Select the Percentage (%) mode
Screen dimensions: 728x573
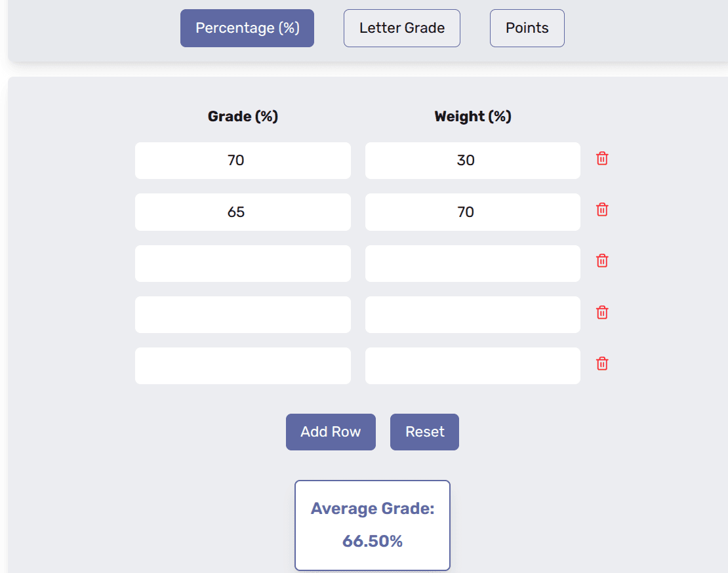[247, 28]
